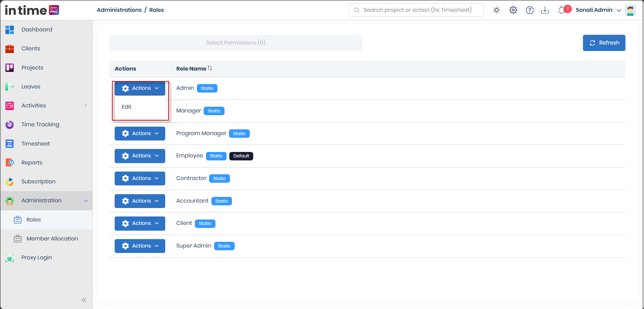Open Actions dropdown for Admin role

[x=140, y=88]
